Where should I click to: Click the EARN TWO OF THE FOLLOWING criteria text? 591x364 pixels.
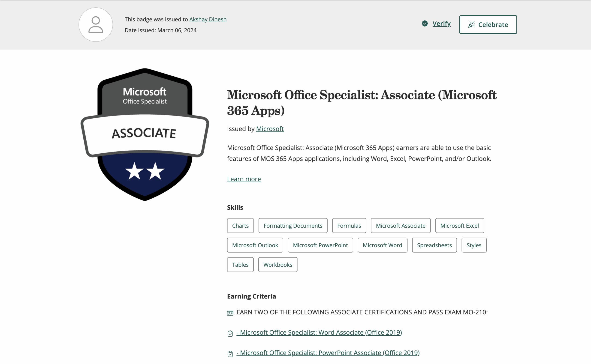pos(362,312)
